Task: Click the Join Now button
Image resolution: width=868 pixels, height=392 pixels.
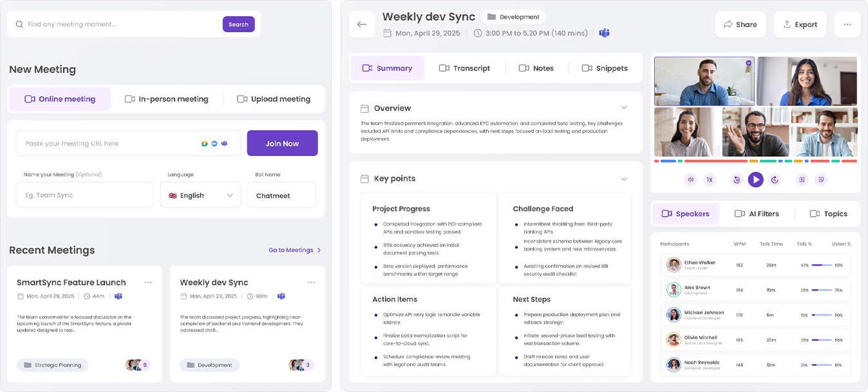Action: (x=282, y=143)
